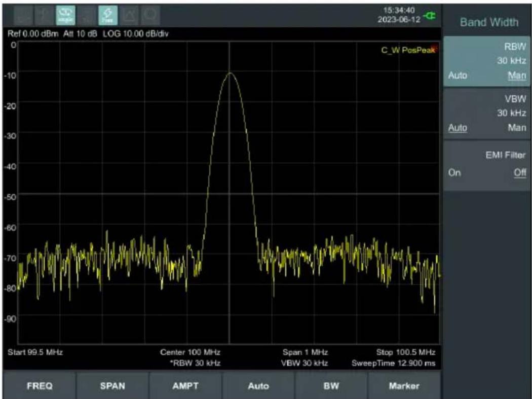Click the date display 2023-06-12

pos(399,19)
